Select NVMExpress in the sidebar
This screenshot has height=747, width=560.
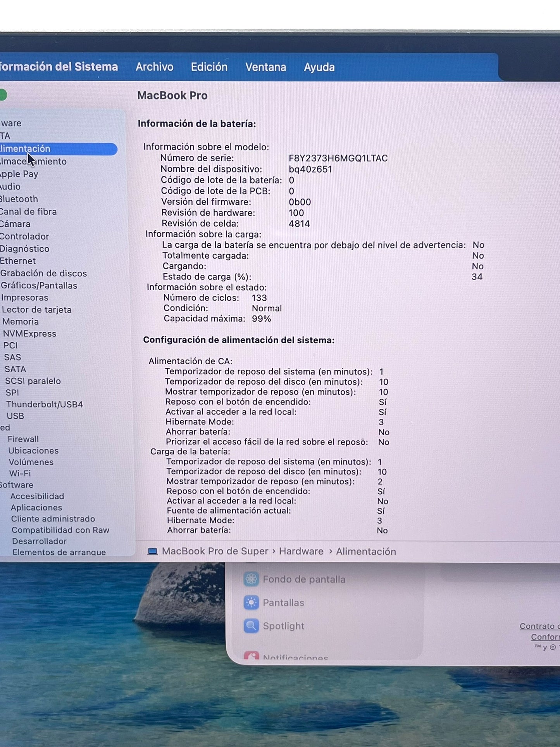pos(29,333)
